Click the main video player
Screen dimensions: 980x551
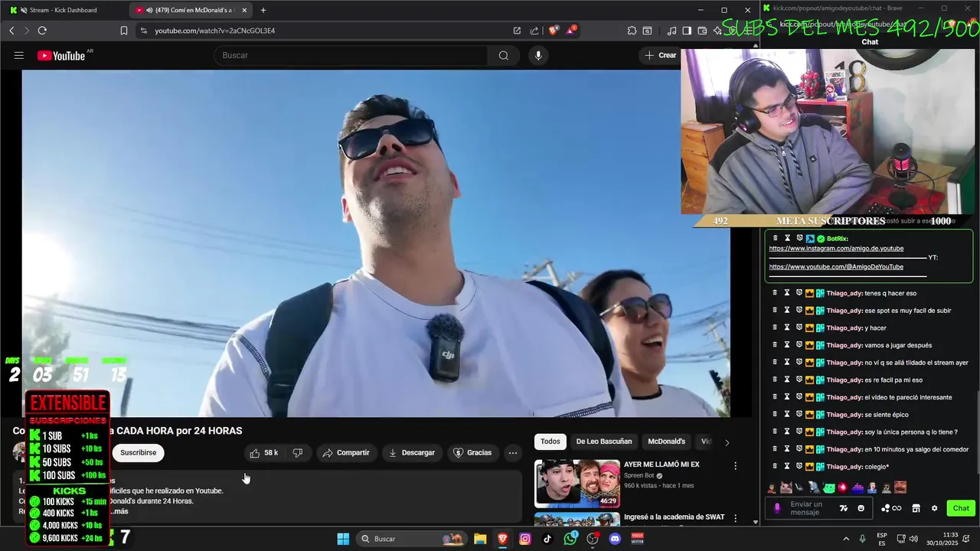(x=376, y=243)
